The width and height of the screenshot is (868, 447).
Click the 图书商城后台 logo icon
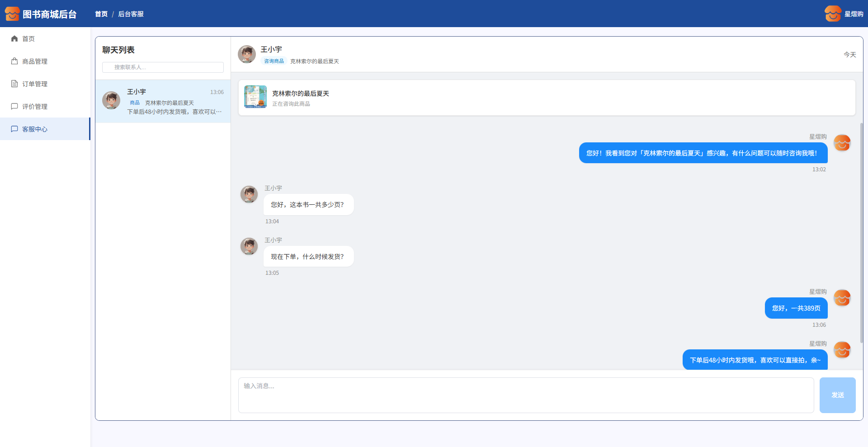click(12, 14)
